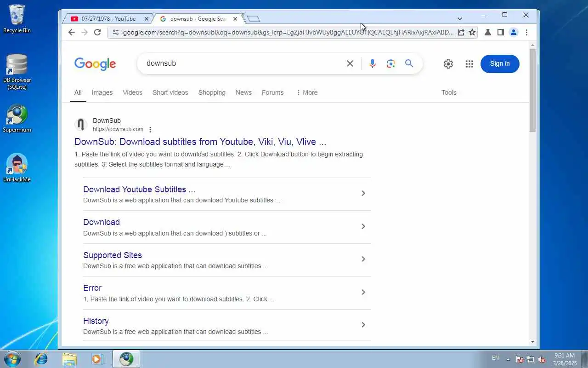Open the Windows Start button

12,359
